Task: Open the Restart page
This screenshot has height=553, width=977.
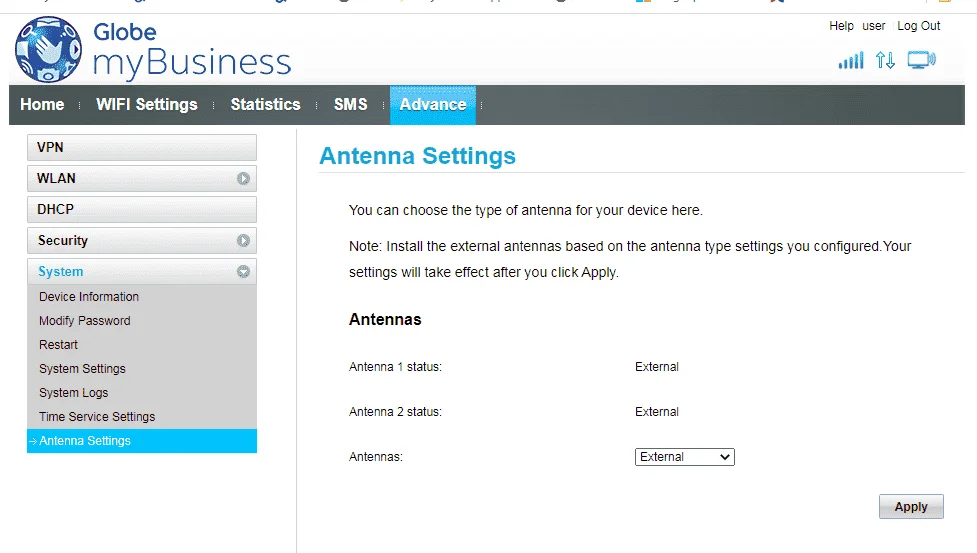Action: 59,345
